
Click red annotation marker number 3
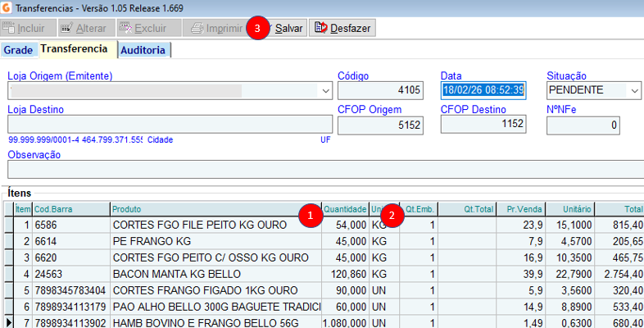259,28
